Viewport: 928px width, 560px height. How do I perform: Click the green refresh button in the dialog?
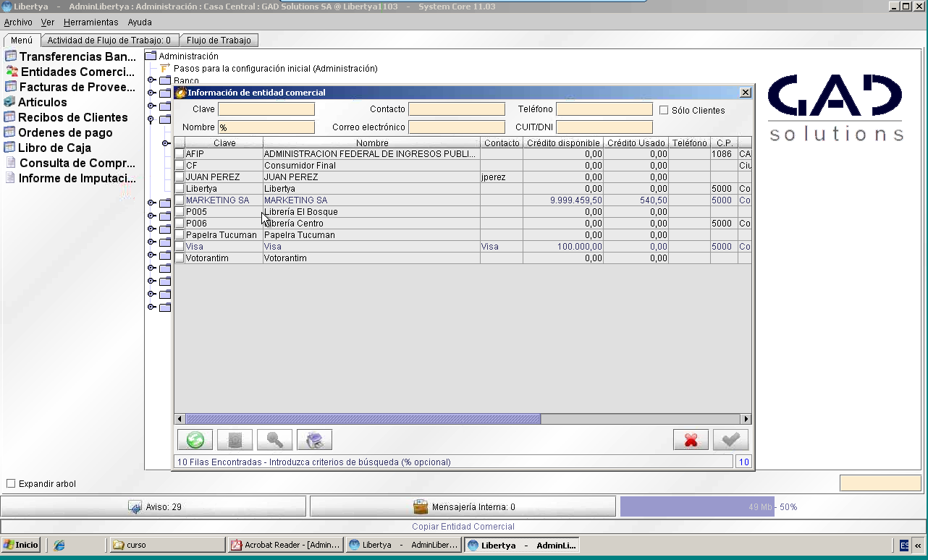point(195,439)
